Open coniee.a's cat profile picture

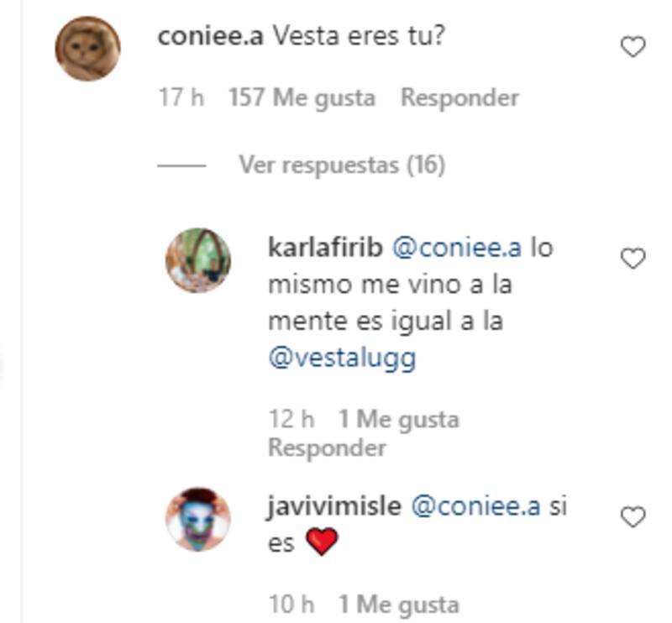tap(88, 49)
